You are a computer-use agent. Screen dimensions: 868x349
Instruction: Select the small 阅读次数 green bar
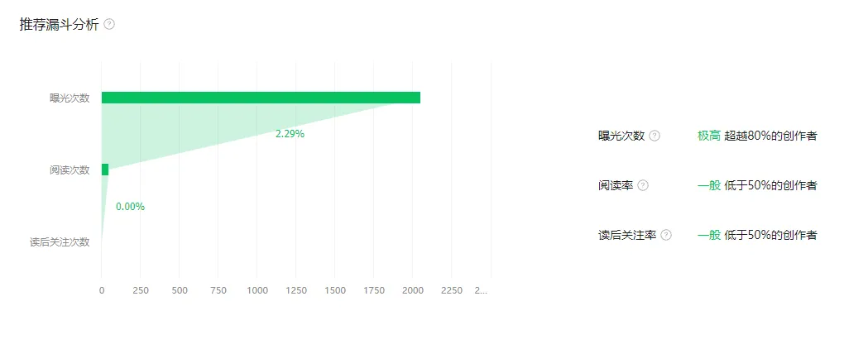click(x=105, y=170)
